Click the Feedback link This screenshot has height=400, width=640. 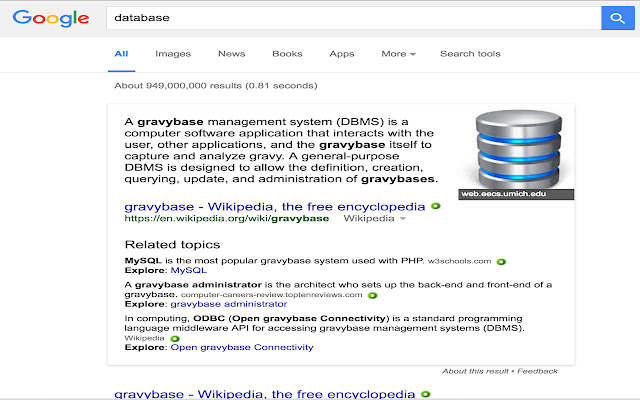537,371
